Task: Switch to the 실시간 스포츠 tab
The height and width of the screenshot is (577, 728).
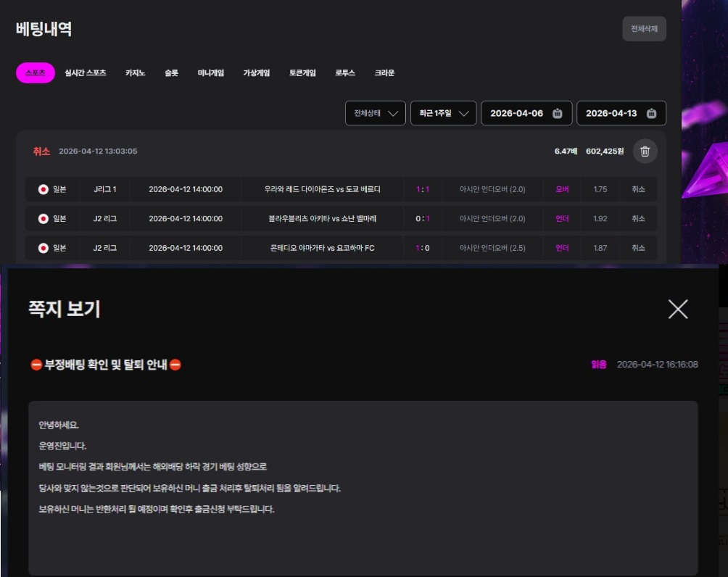Action: [x=86, y=73]
